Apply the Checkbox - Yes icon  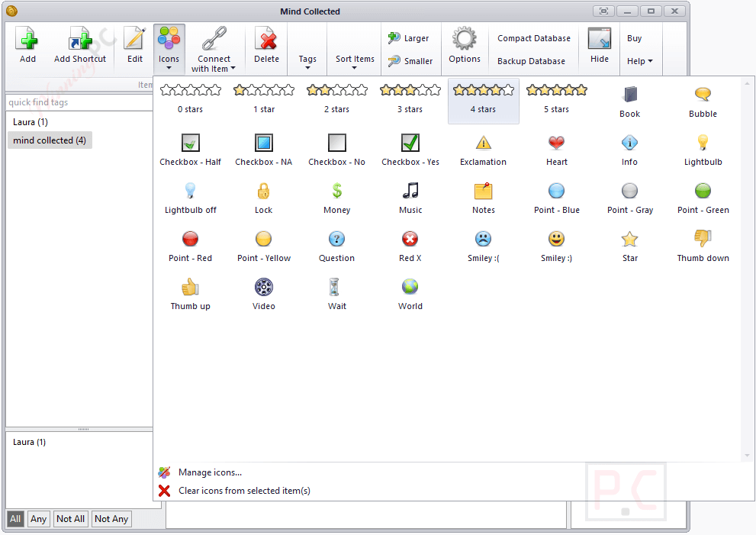[410, 150]
